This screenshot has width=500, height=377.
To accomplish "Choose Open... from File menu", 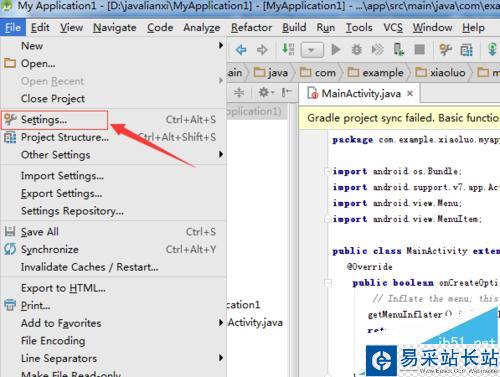I will pyautogui.click(x=113, y=63).
